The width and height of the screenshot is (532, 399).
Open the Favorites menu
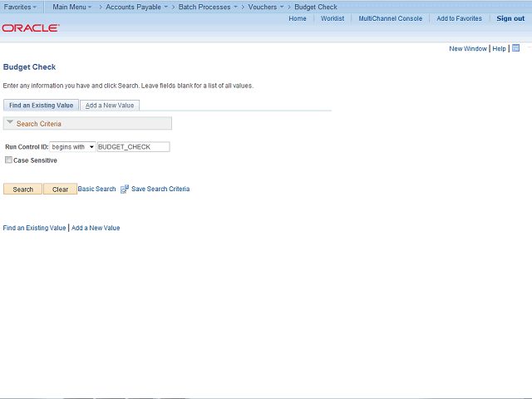click(x=20, y=7)
